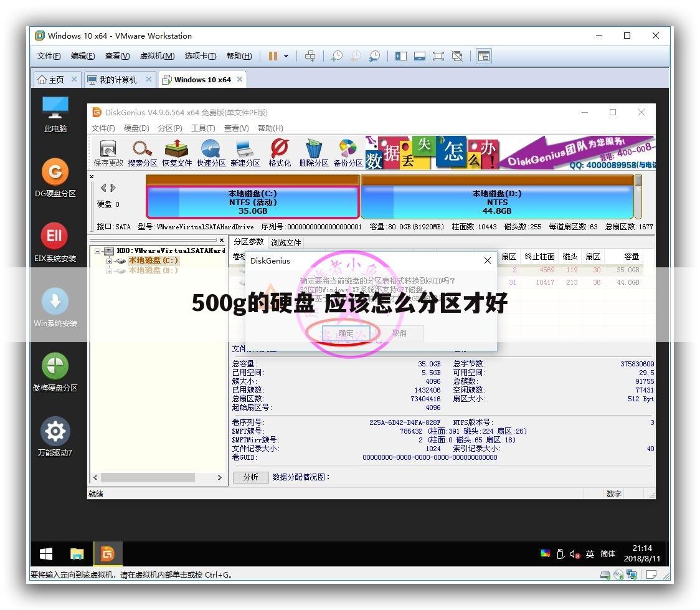Click DiskGenius icon on guest taskbar
The height and width of the screenshot is (610, 700).
(107, 554)
